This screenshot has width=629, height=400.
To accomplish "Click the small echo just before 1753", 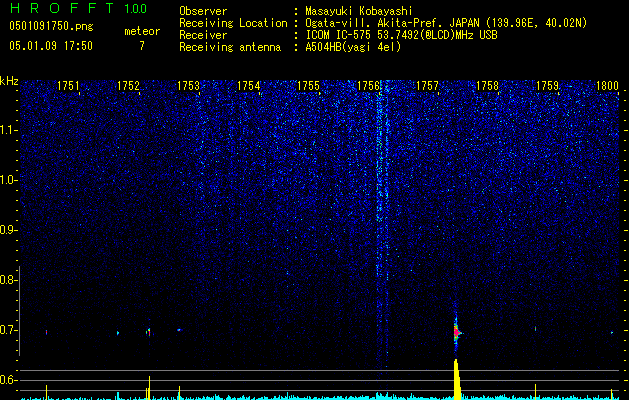I will point(179,330).
